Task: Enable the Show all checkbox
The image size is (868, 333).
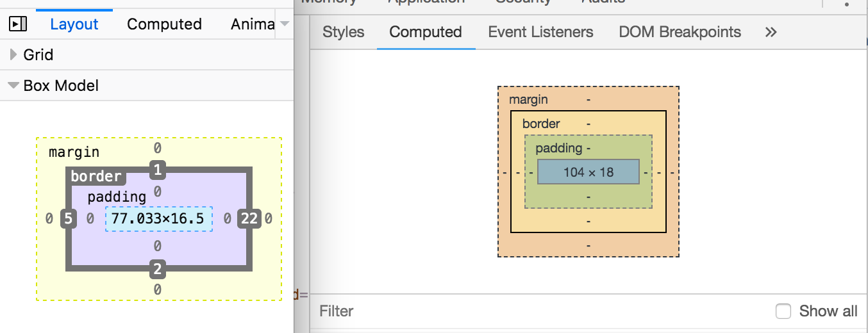Action: [783, 311]
